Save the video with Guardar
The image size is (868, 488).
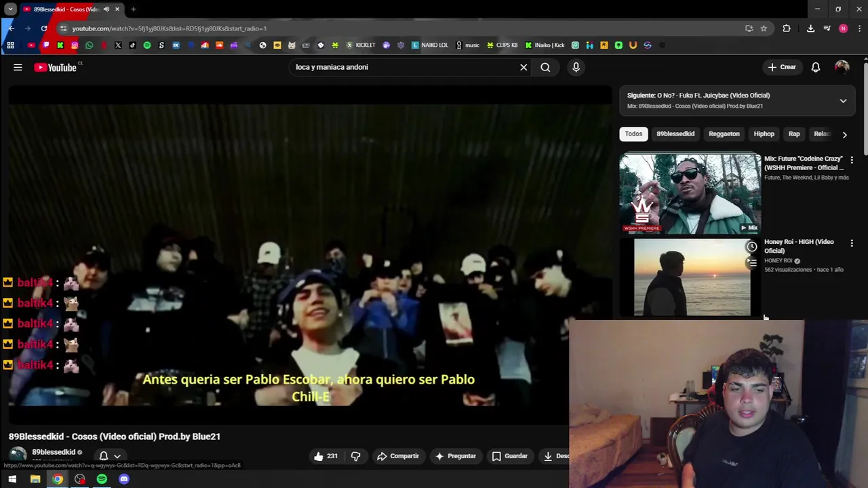coord(509,456)
